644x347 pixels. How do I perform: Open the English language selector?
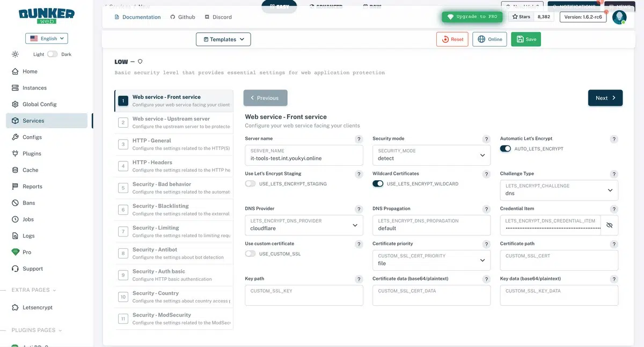pyautogui.click(x=47, y=39)
